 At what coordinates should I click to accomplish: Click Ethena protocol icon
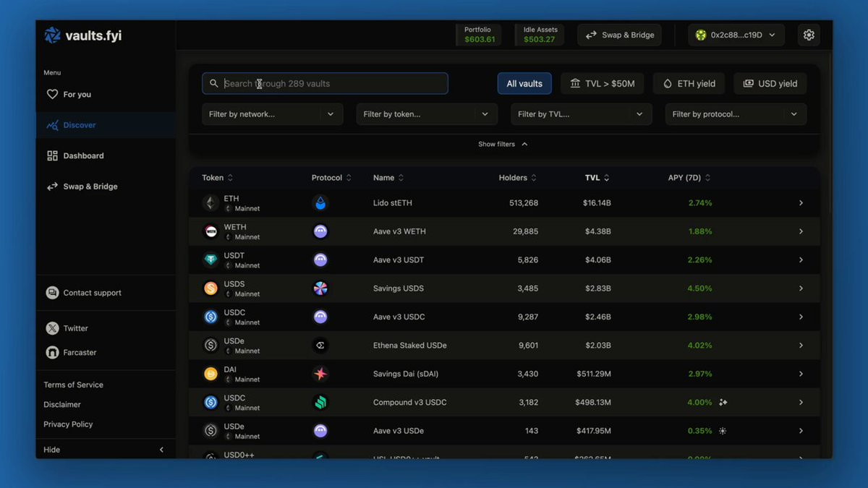[x=320, y=346]
